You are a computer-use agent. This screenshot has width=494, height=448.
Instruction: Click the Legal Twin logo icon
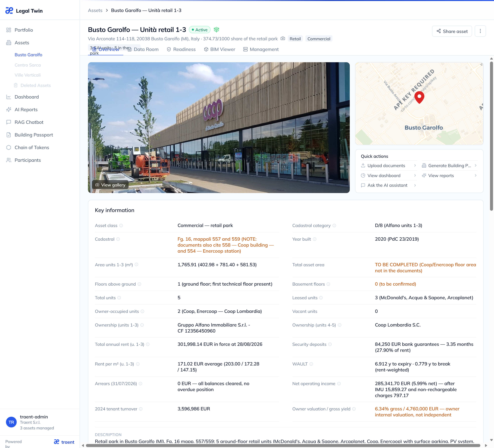[x=9, y=10]
